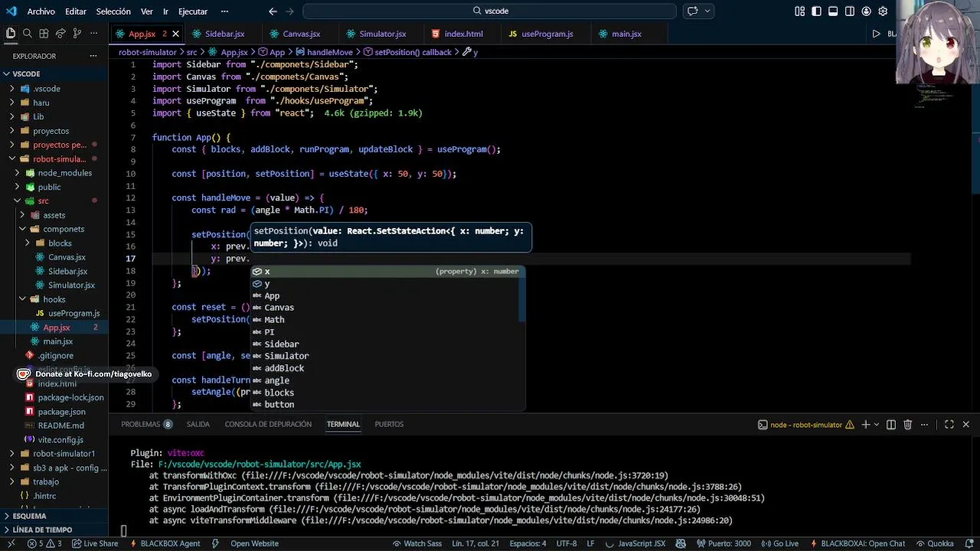980x551 pixels.
Task: Show the Consola de depuración tab
Action: (x=268, y=424)
